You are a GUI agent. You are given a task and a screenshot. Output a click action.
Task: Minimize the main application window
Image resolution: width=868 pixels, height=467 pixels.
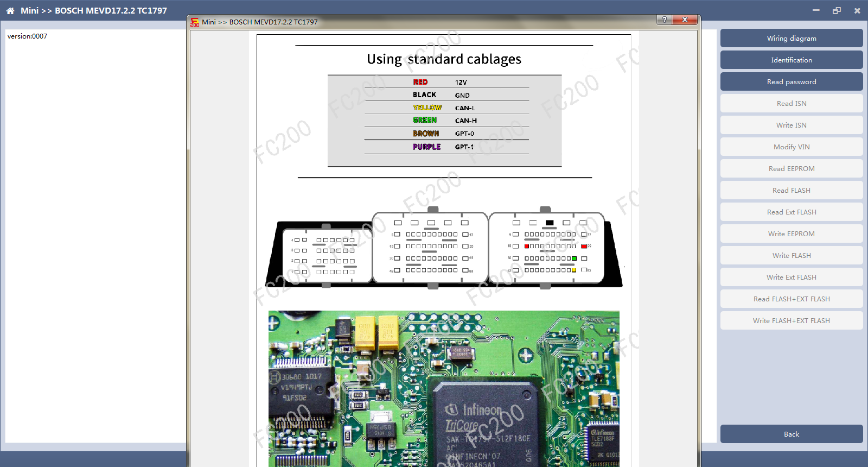(816, 10)
